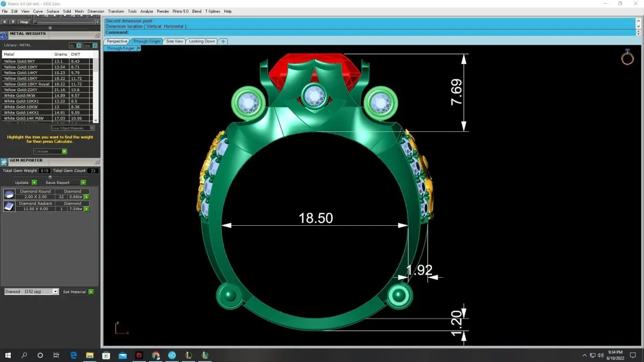Click the green arrow beside Update
The image size is (644, 362).
[x=34, y=182]
